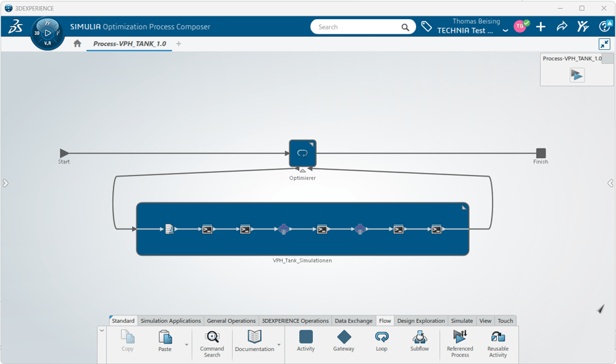The image size is (616, 364).
Task: Select the second purple adapter activity
Action: point(360,229)
